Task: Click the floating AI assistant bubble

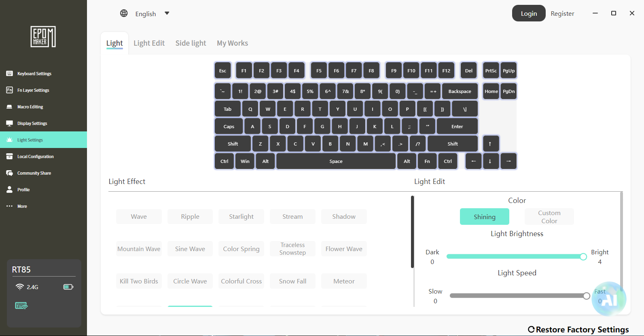Action: click(x=609, y=299)
